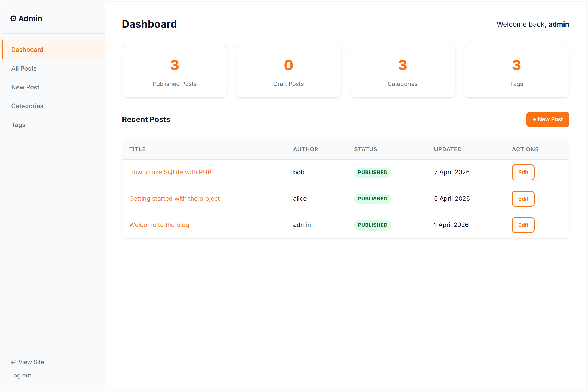Image resolution: width=588 pixels, height=392 pixels.
Task: Click the Categories count card
Action: click(x=402, y=71)
